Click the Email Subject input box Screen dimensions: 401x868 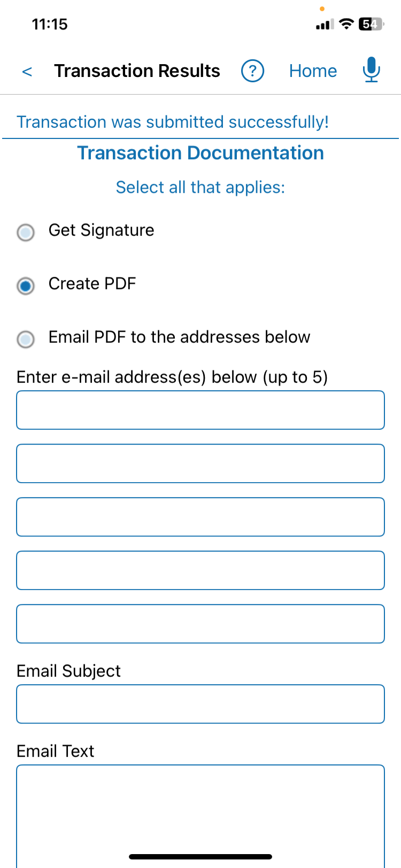[200, 704]
